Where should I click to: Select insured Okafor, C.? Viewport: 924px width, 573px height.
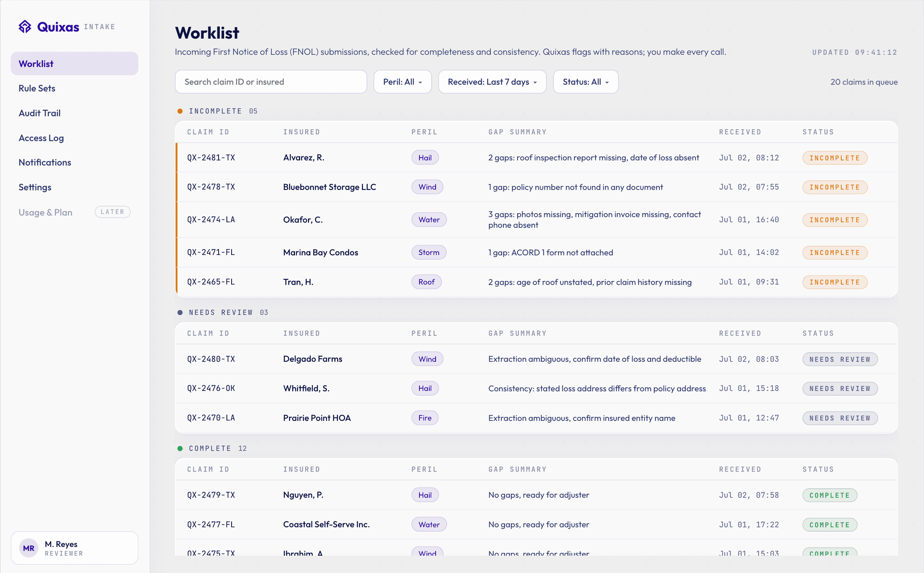coord(303,220)
